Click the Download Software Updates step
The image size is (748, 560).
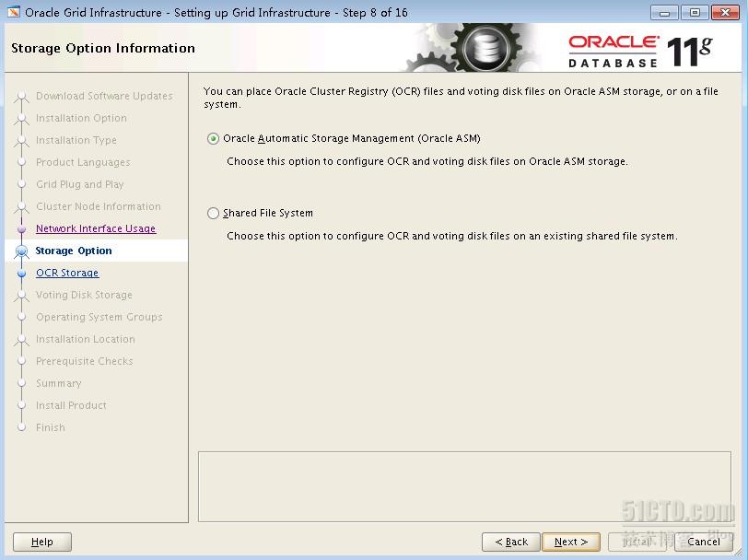104,96
